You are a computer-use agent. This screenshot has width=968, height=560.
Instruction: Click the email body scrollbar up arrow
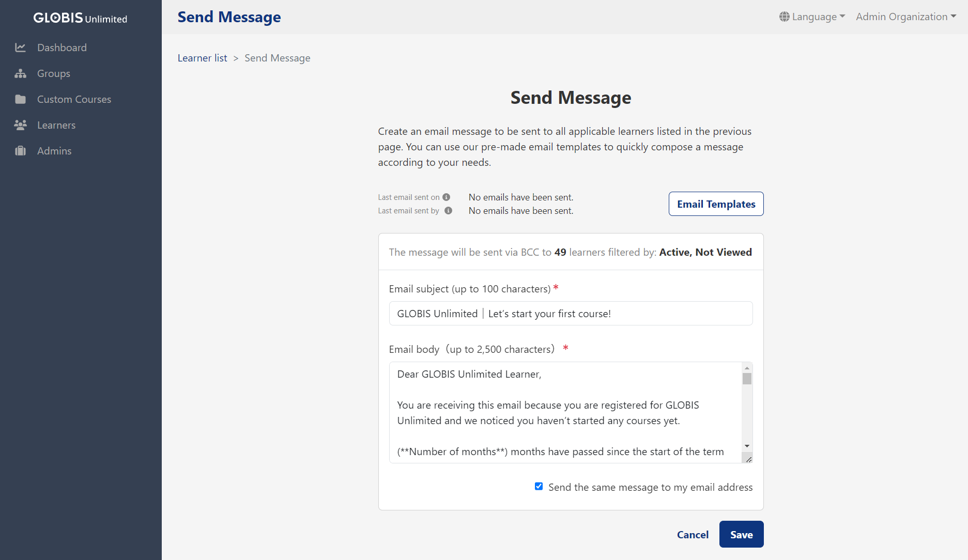coord(747,368)
